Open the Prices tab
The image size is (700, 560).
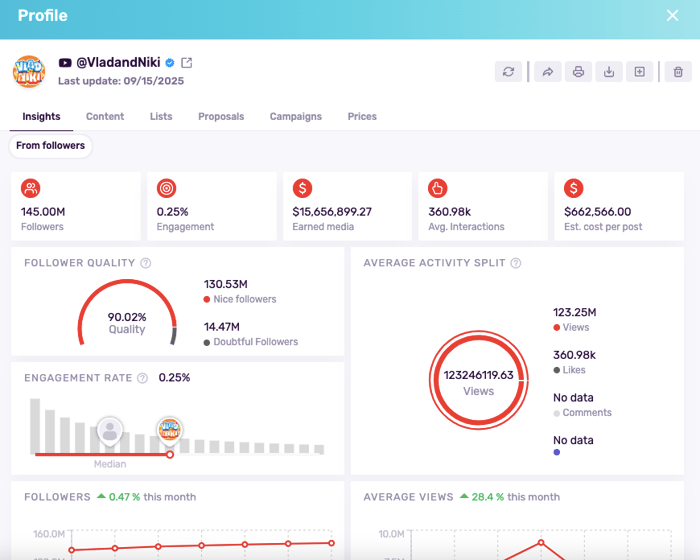[x=362, y=117]
